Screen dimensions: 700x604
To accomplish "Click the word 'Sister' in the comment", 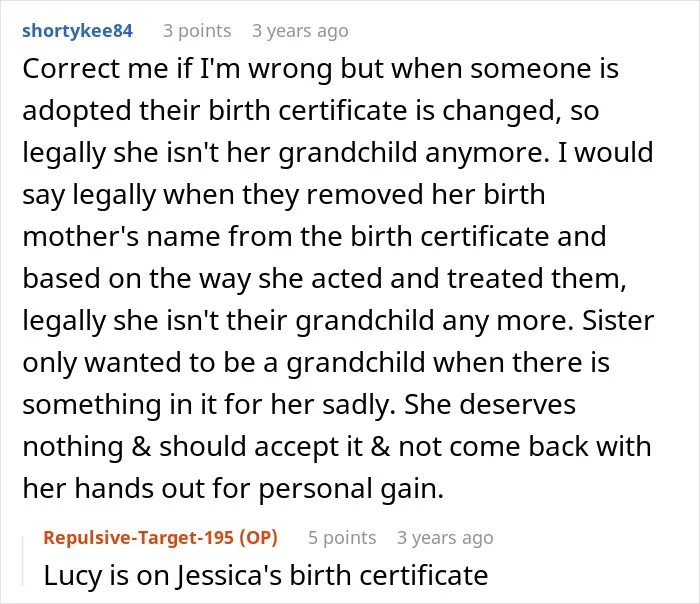I will point(618,321).
